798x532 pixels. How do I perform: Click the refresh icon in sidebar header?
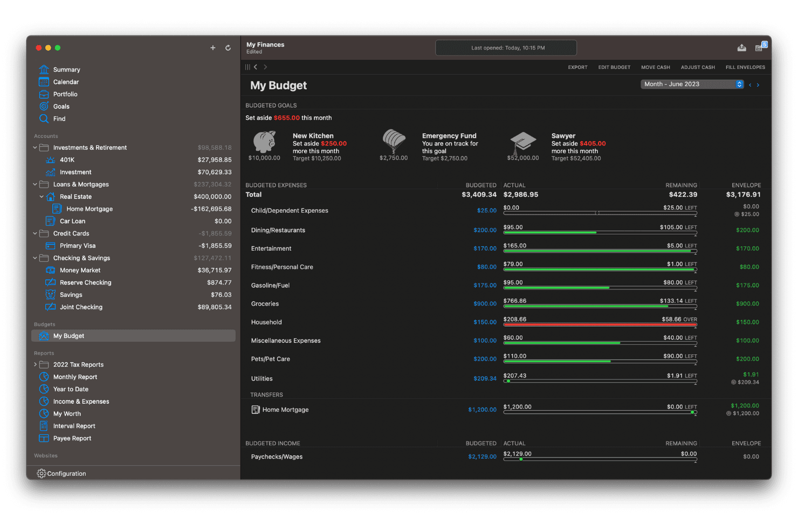tap(228, 48)
